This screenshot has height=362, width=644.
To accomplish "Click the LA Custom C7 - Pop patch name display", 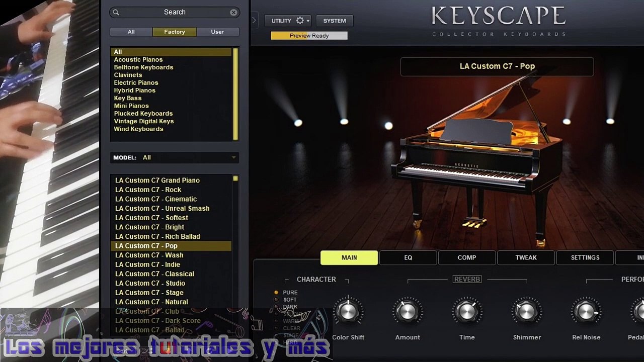I will pyautogui.click(x=497, y=66).
